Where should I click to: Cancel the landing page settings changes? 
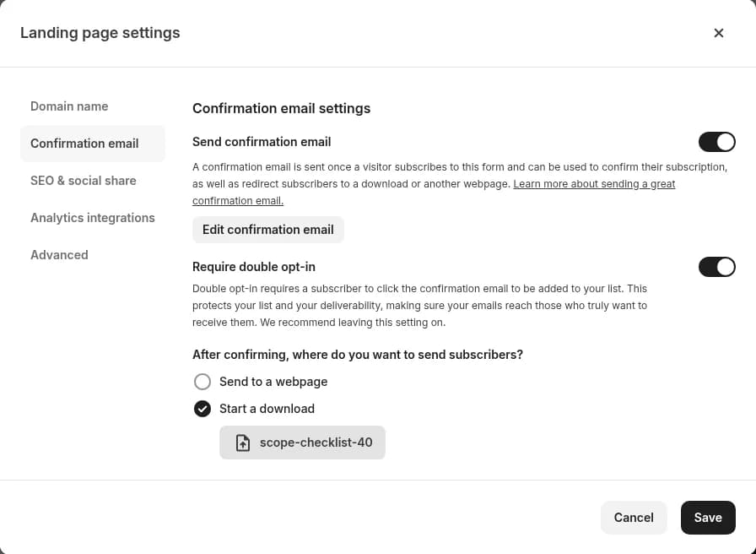(634, 518)
